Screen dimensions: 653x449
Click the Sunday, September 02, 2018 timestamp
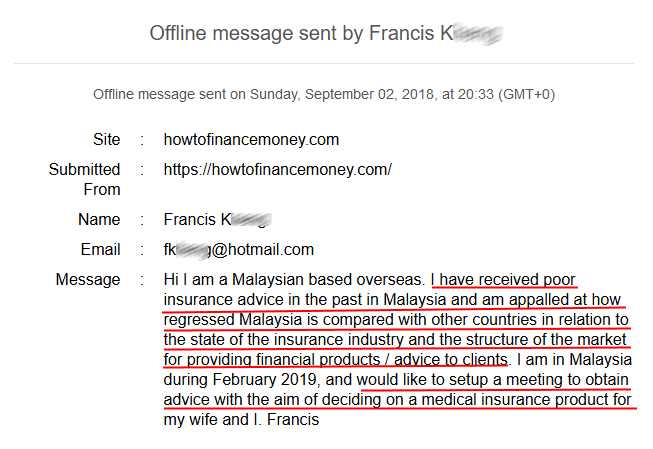(x=331, y=94)
